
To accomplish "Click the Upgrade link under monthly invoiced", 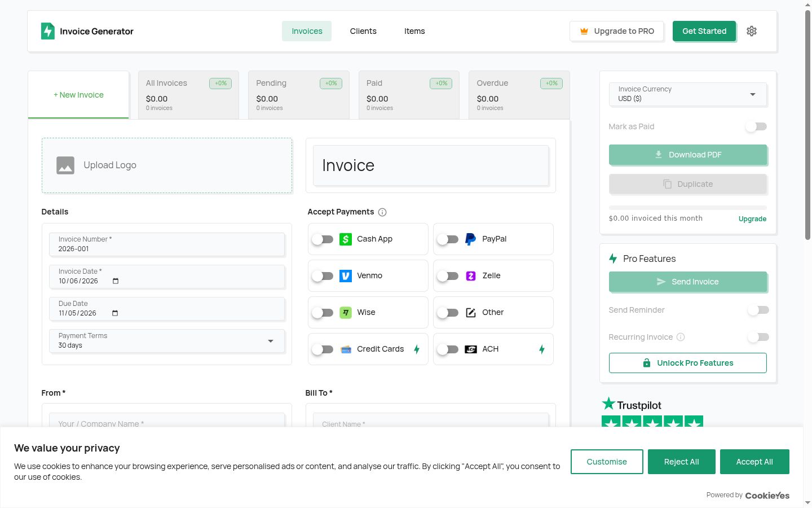I will point(752,219).
